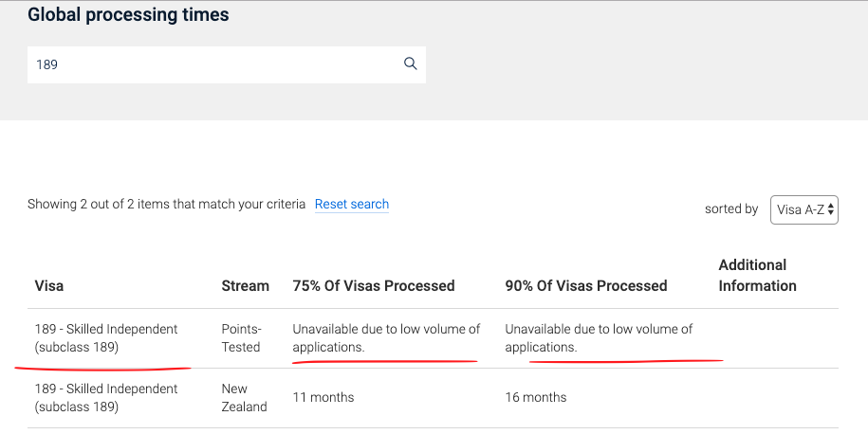Viewport: 868px width, 434px height.
Task: Click the Additional Information column header
Action: [x=757, y=276]
